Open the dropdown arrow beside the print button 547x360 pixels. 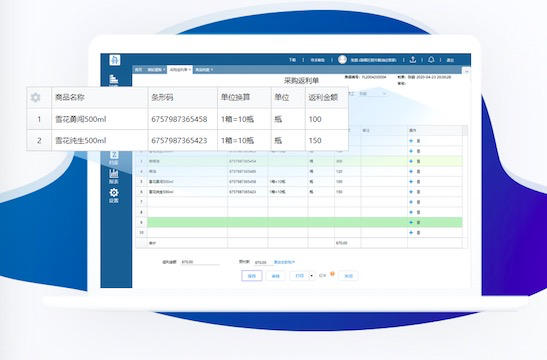(312, 276)
